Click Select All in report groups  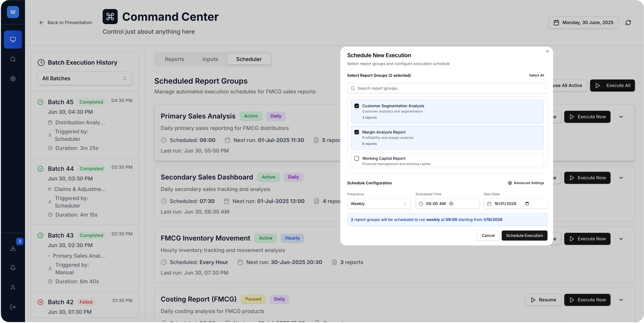point(536,75)
